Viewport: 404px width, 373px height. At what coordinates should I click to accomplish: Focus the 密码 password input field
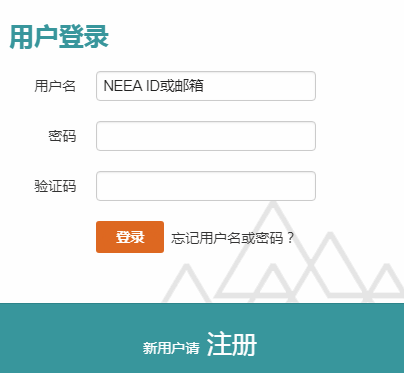[x=206, y=136]
